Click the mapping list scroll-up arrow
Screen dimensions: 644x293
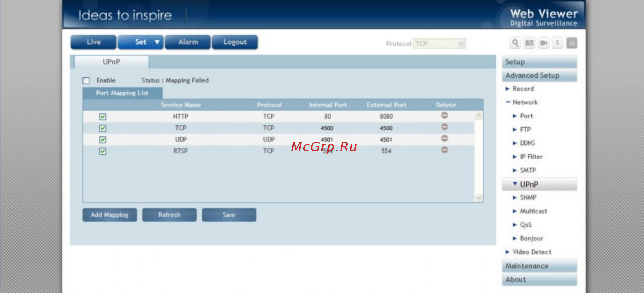(479, 116)
